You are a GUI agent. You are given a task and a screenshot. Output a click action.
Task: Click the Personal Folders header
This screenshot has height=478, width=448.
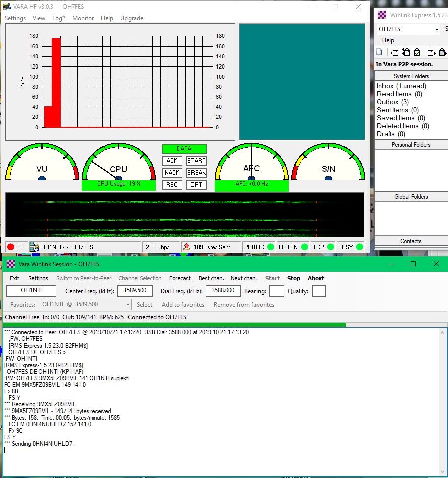point(411,145)
